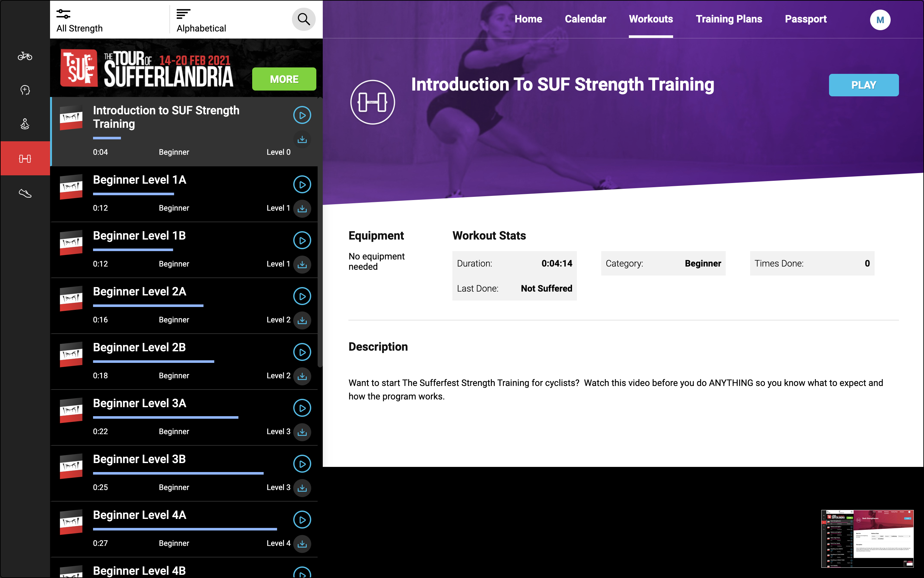Screen dimensions: 924x578
Task: Play Beginner Level 3B workout
Action: click(302, 464)
